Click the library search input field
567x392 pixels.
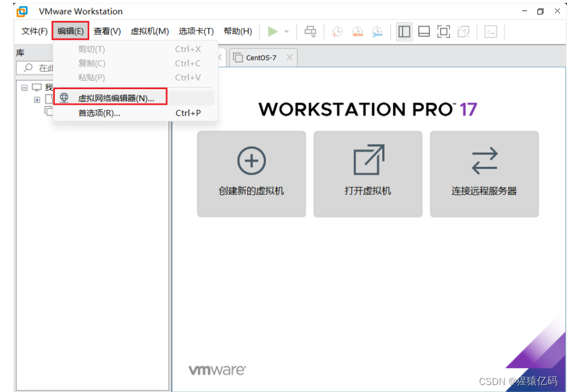pyautogui.click(x=35, y=68)
